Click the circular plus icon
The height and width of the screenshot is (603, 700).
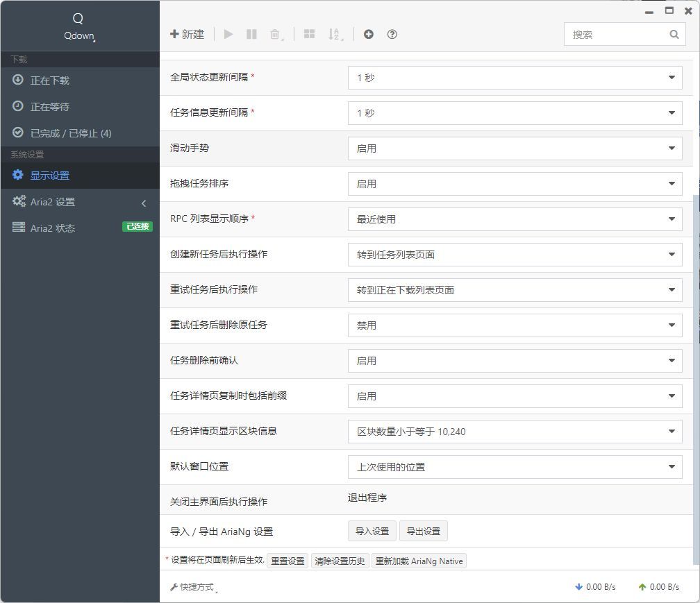369,33
